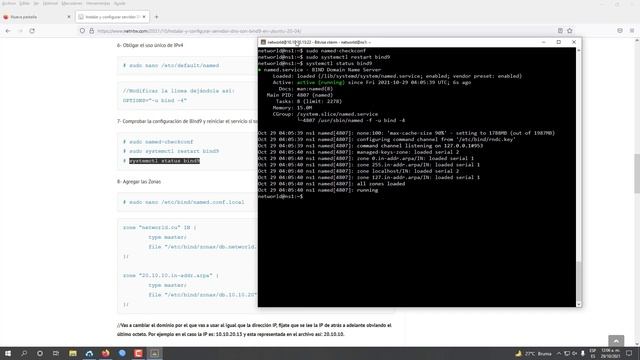Click 'active (running)' status in terminal
This screenshot has height=360, width=640.
tap(320, 82)
